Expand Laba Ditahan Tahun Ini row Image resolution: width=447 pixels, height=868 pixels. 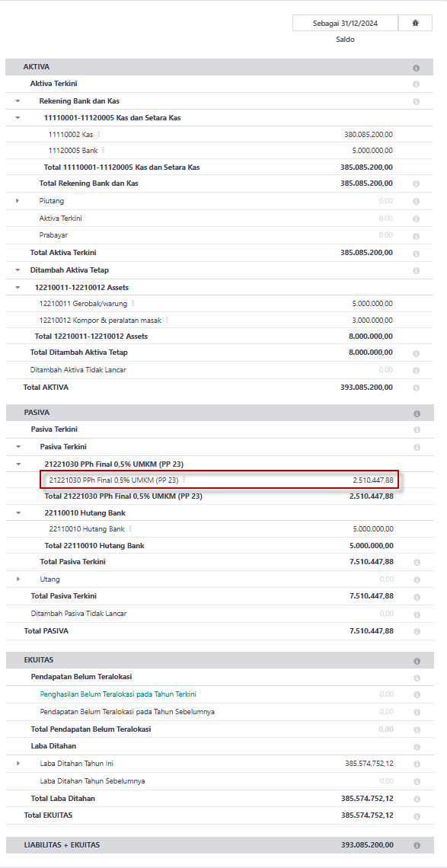pos(18,764)
